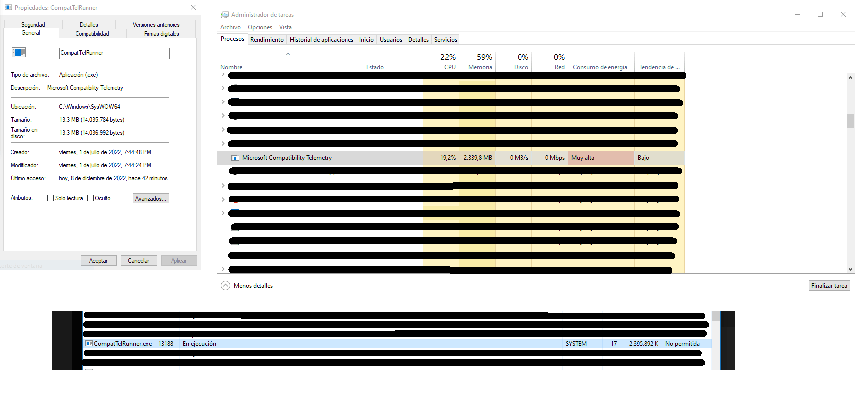868x405 pixels.
Task: Open Historial de aplicaciones tab
Action: click(x=322, y=40)
